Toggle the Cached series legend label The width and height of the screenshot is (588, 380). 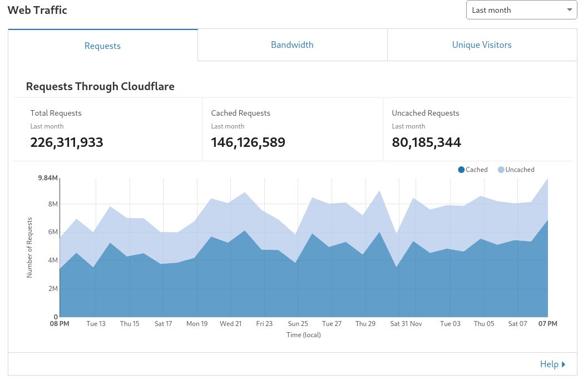click(x=477, y=170)
